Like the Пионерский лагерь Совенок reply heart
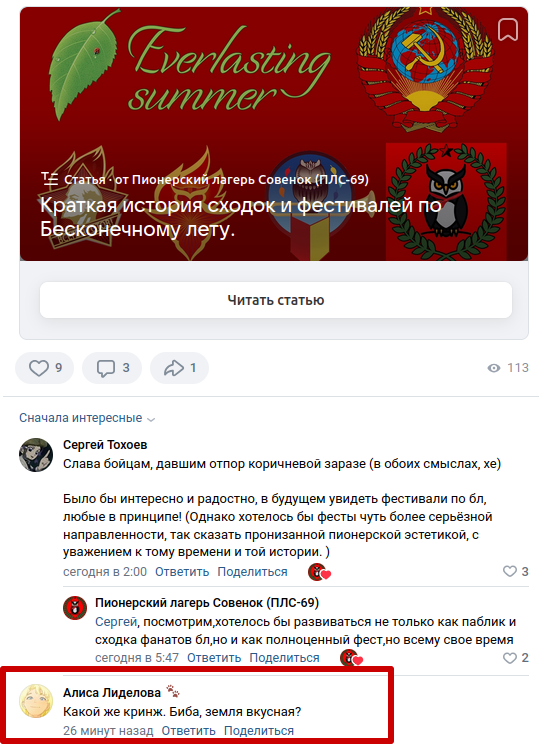Image resolution: width=539 pixels, height=744 pixels. pyautogui.click(x=510, y=658)
